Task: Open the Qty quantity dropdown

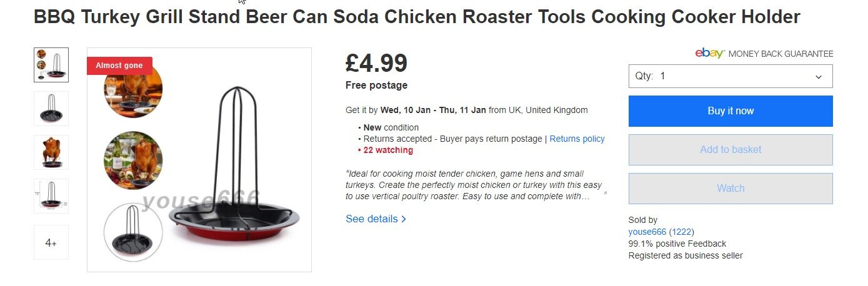Action: 730,76
